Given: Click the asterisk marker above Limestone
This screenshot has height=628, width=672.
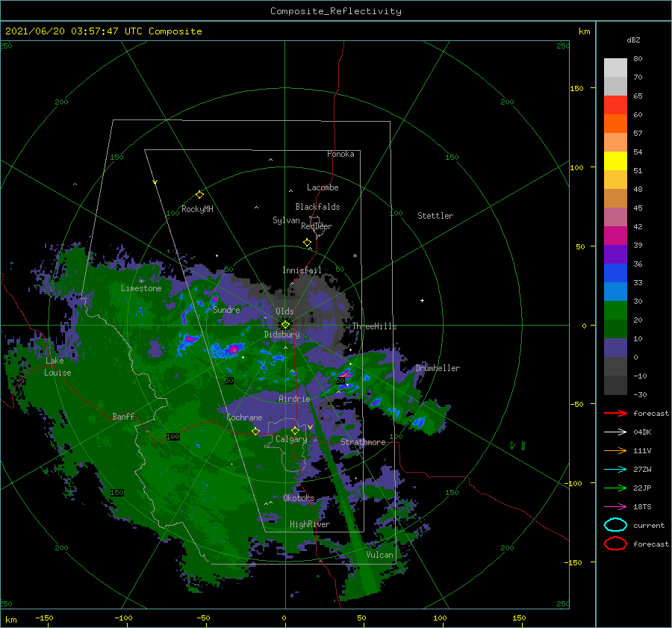Looking at the screenshot, I should pos(141,282).
